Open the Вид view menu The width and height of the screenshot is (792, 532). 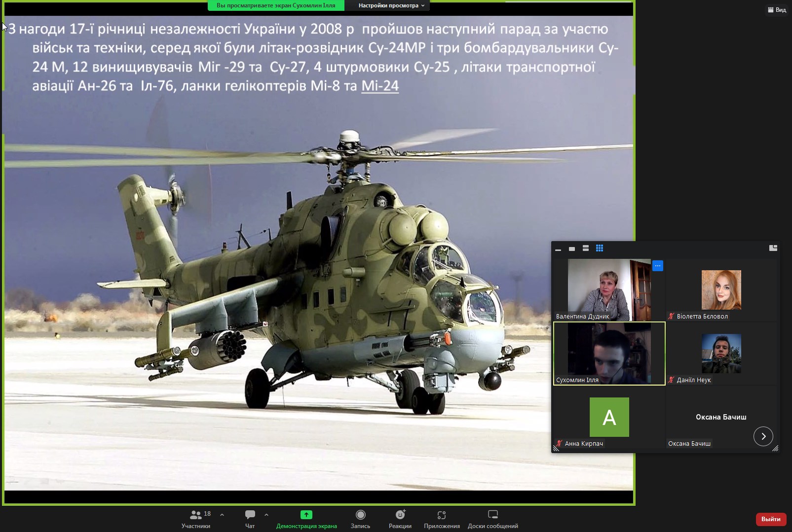(x=777, y=10)
